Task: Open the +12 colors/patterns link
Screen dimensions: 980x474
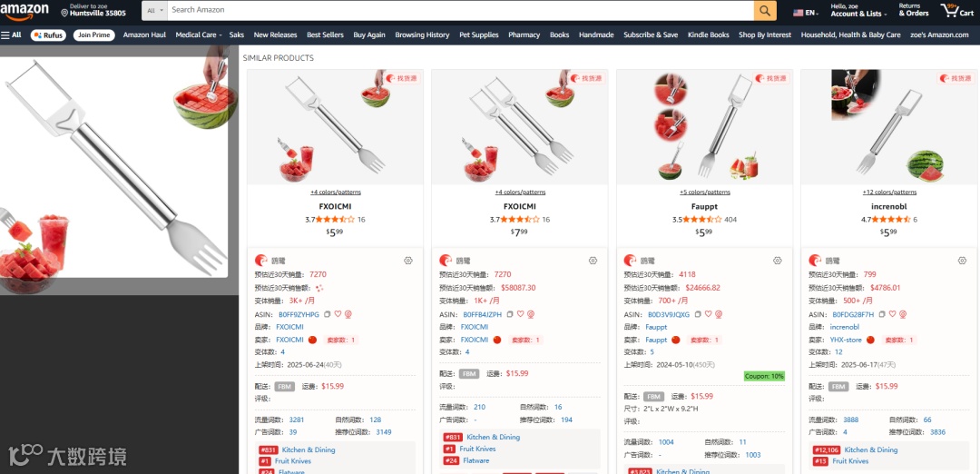Action: point(890,192)
